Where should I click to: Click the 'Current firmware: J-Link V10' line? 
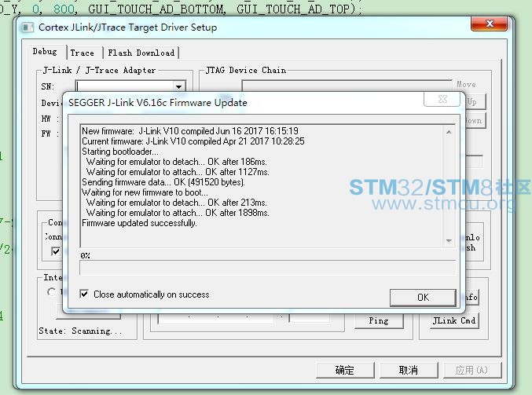pyautogui.click(x=193, y=141)
